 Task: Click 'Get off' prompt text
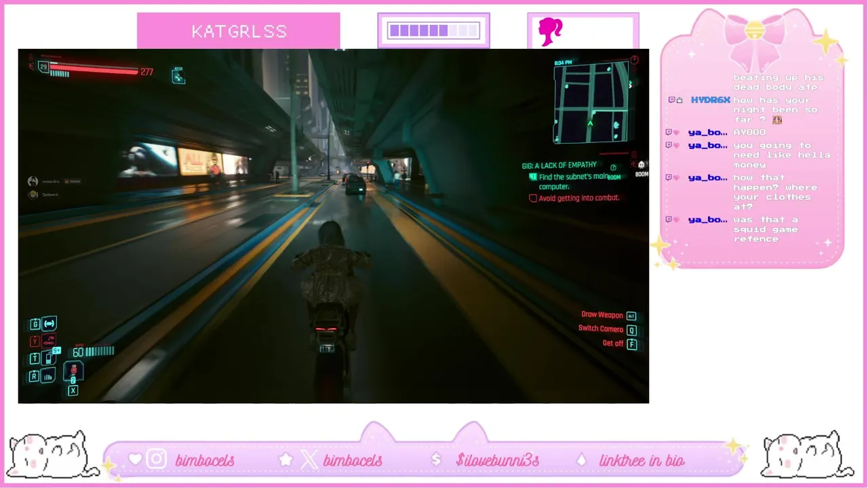pyautogui.click(x=613, y=344)
